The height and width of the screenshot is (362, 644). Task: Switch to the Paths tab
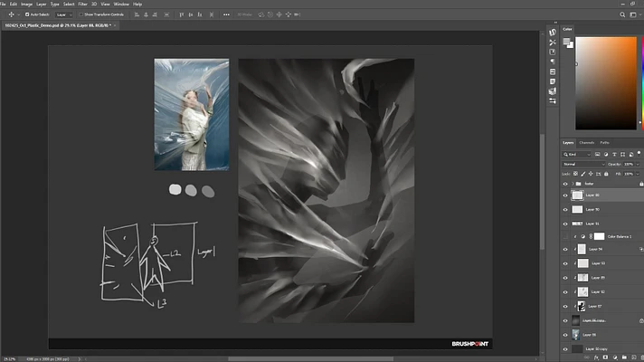pyautogui.click(x=604, y=143)
